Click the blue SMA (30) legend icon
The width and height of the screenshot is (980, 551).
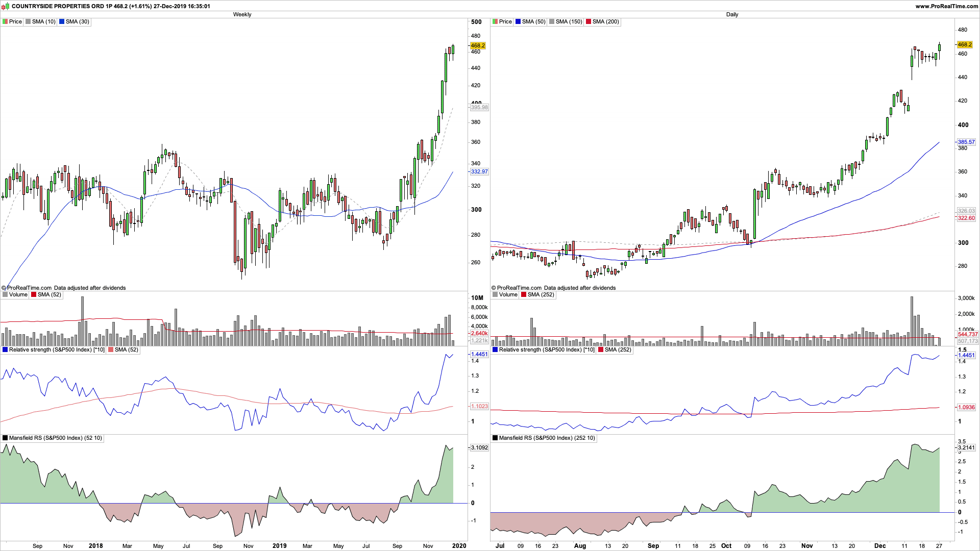62,22
